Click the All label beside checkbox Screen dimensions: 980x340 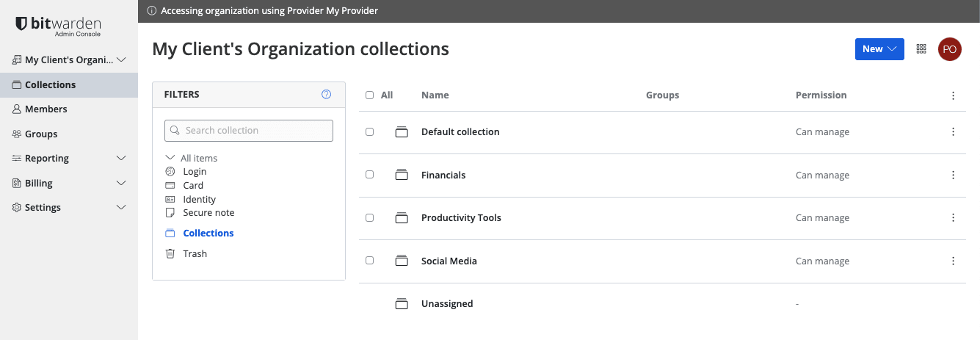pyautogui.click(x=387, y=95)
